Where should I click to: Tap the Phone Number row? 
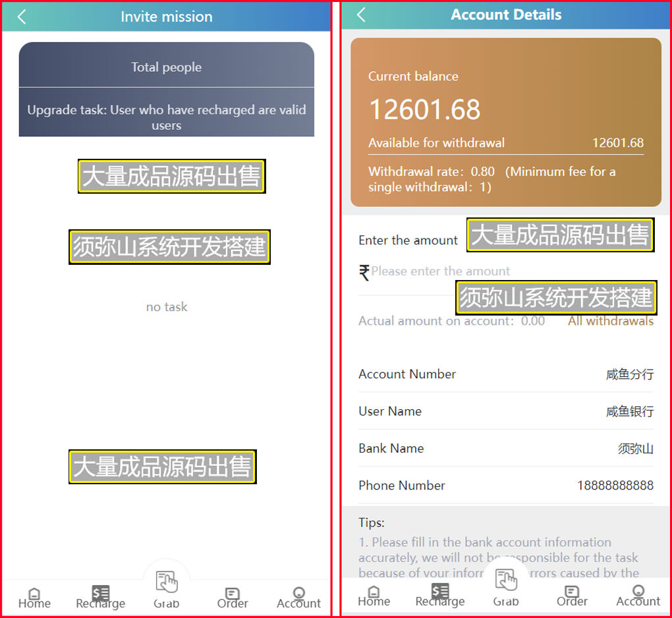(x=505, y=486)
